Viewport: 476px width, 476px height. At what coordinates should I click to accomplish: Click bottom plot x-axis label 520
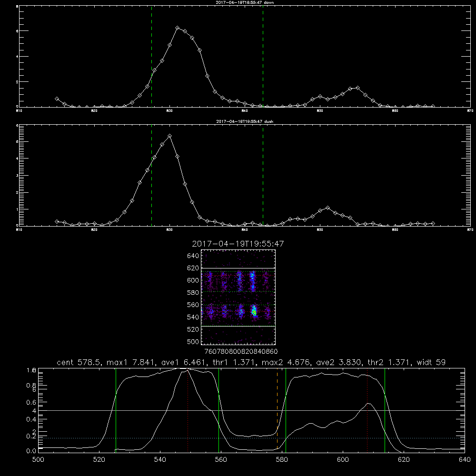click(x=99, y=460)
